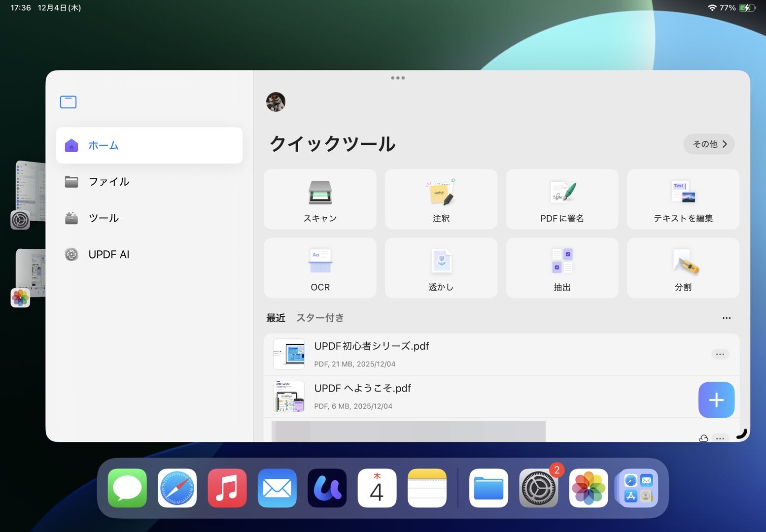The height and width of the screenshot is (532, 766).
Task: Open Settings app in the dock
Action: (539, 488)
